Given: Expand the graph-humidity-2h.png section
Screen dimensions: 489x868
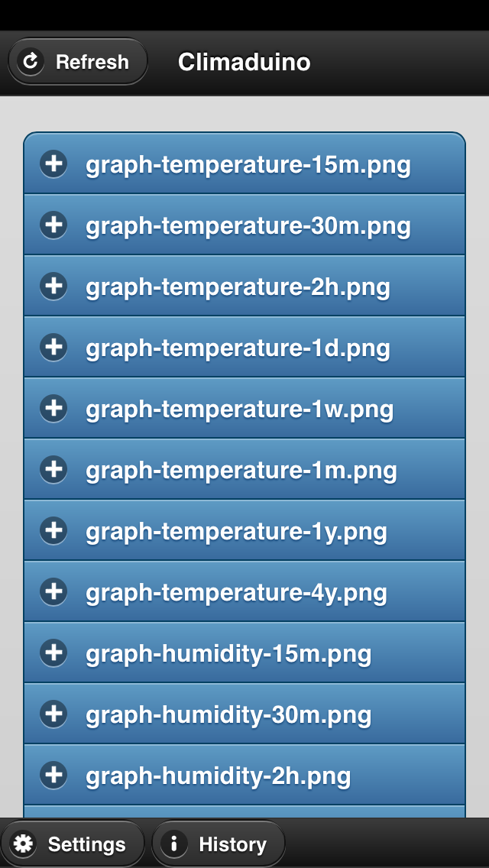Looking at the screenshot, I should 244,775.
